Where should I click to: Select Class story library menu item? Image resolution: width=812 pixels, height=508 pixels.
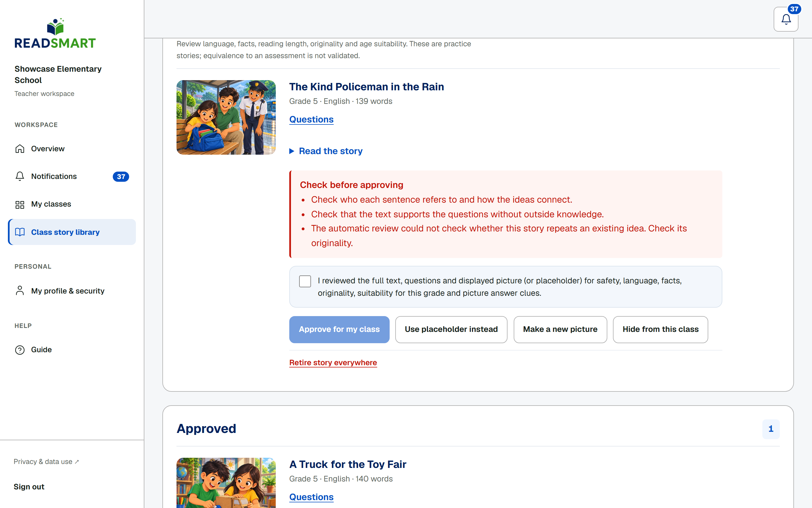[x=72, y=232]
